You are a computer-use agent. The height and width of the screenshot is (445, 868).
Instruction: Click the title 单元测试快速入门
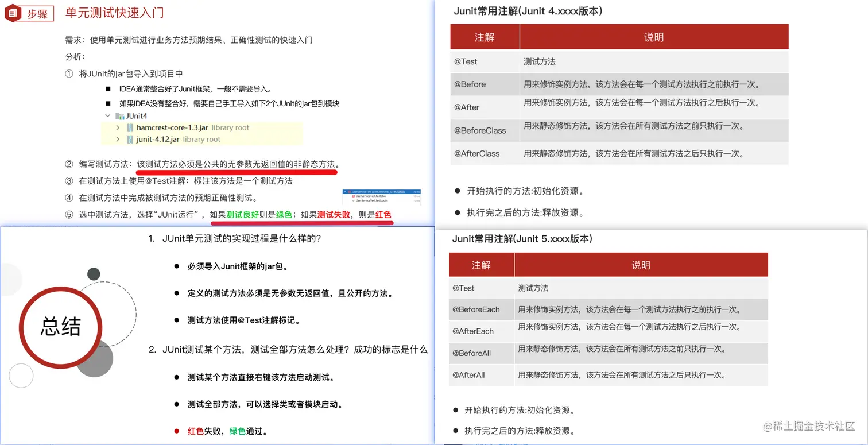coord(114,13)
